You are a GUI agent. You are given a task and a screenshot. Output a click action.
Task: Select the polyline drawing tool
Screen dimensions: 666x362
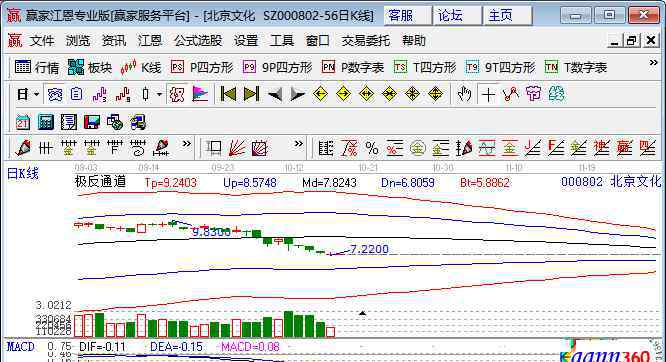511,94
